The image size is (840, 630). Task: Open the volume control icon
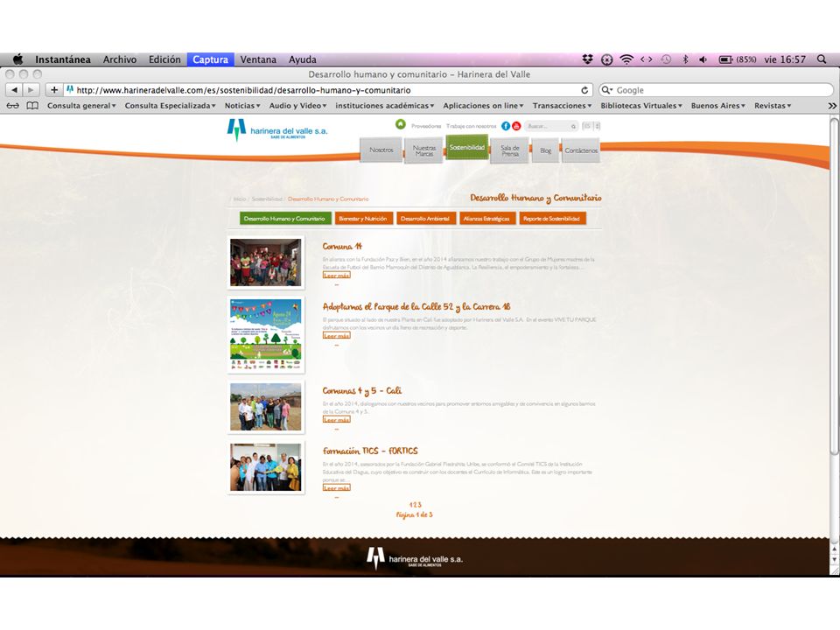point(703,59)
